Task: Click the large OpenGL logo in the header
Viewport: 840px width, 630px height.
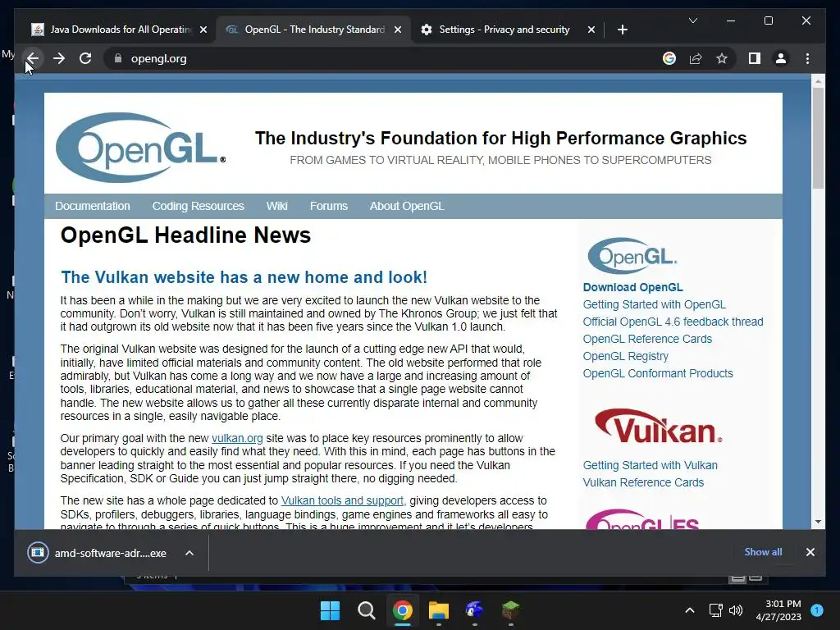Action: click(140, 147)
